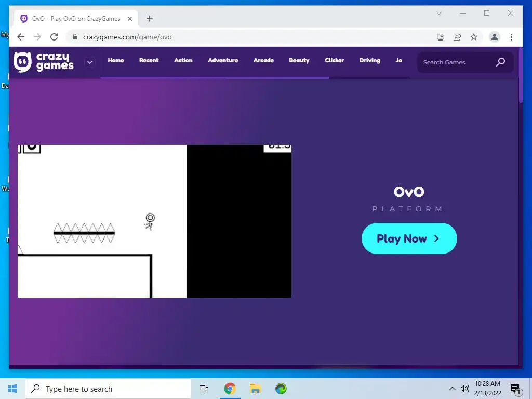Select the OvO - Play OvO on CrazyGames tab
Image resolution: width=532 pixels, height=399 pixels.
(x=76, y=19)
